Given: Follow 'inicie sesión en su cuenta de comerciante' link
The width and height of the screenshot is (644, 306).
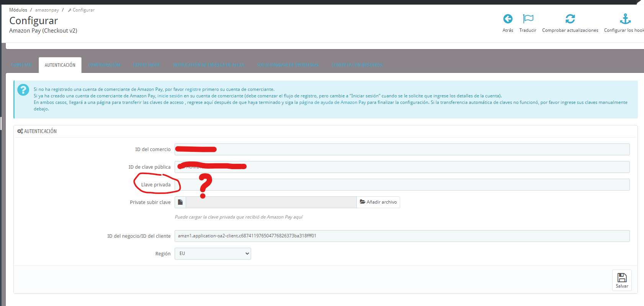Looking at the screenshot, I should [200, 96].
